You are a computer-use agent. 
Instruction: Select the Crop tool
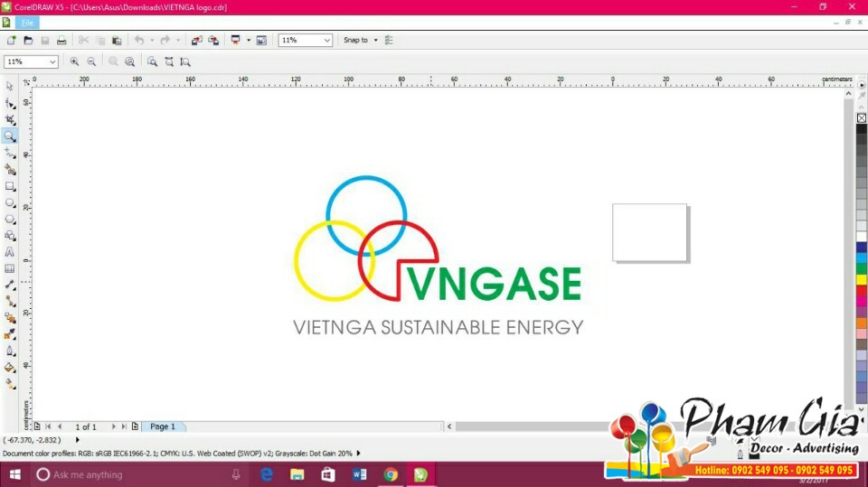(10, 119)
